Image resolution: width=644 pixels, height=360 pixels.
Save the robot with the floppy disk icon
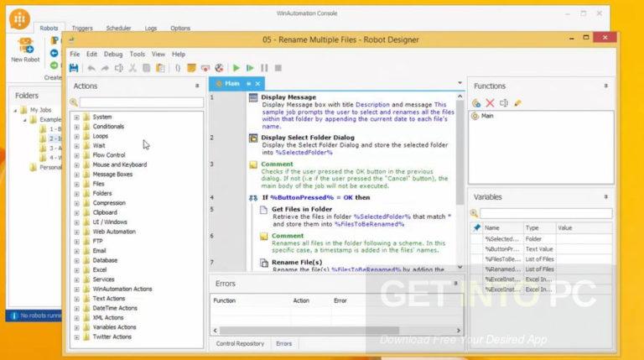tap(74, 68)
